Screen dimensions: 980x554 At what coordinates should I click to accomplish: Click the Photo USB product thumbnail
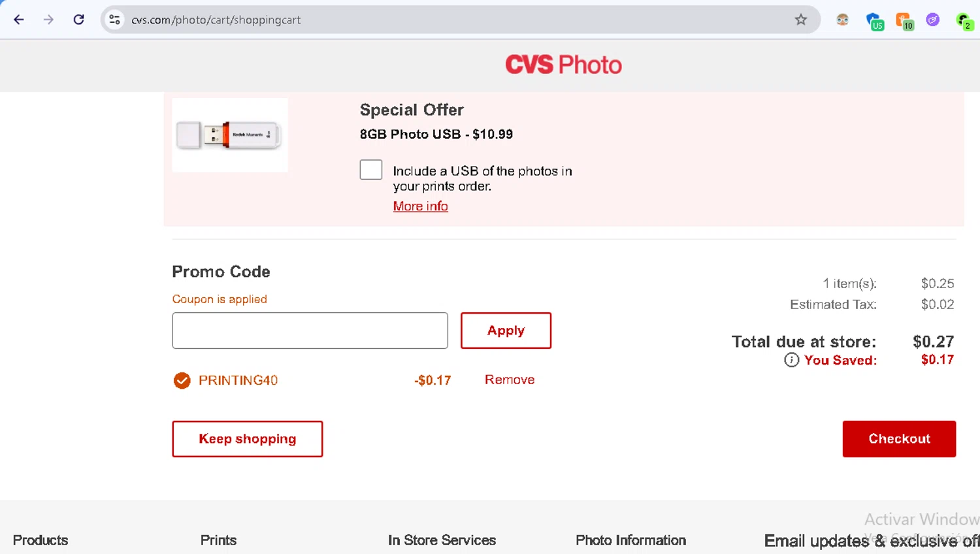[229, 135]
